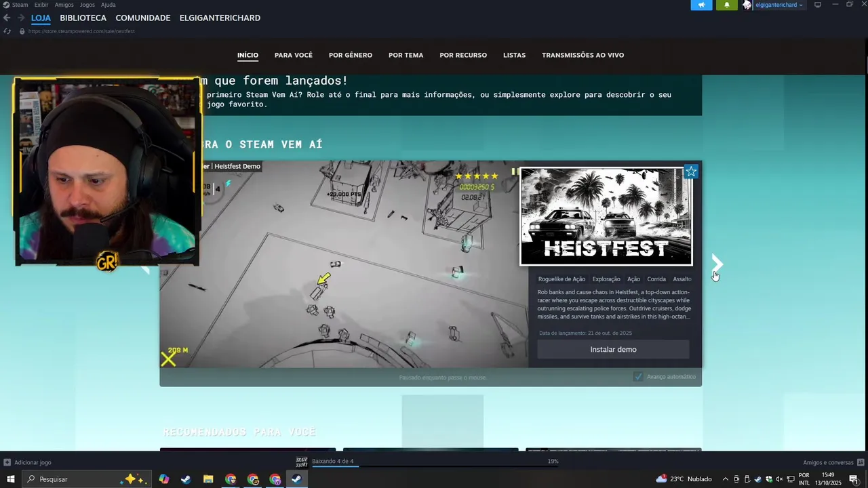Click the active Steam taskbar icon

coord(297,479)
